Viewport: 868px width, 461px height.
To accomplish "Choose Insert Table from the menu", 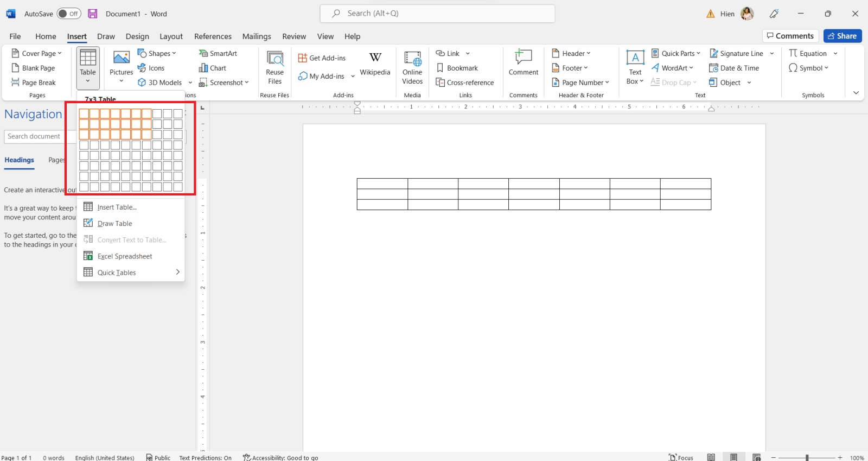I will coord(117,207).
